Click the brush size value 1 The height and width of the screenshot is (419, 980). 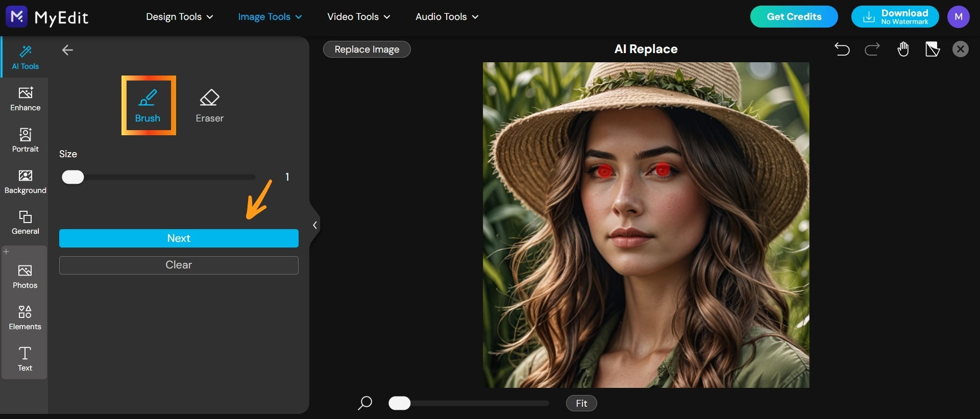coord(287,177)
